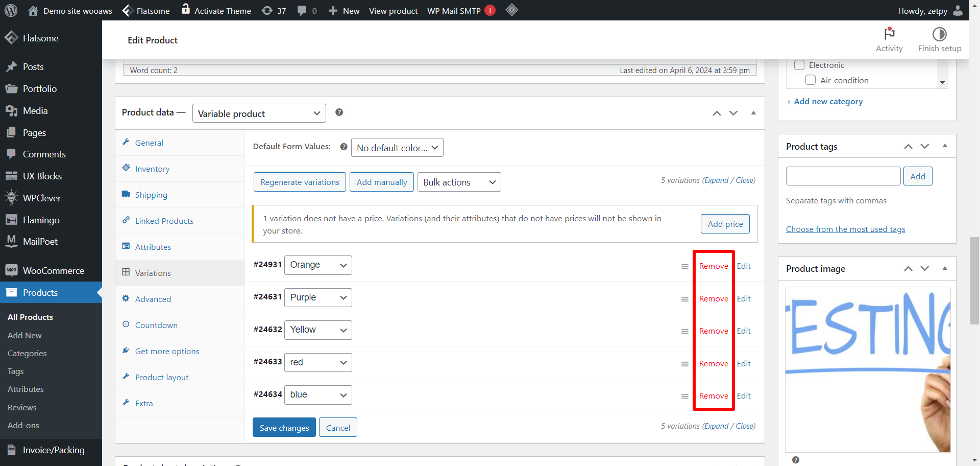The height and width of the screenshot is (466, 980).
Task: Open the Purple variation color dropdown
Action: pos(318,297)
